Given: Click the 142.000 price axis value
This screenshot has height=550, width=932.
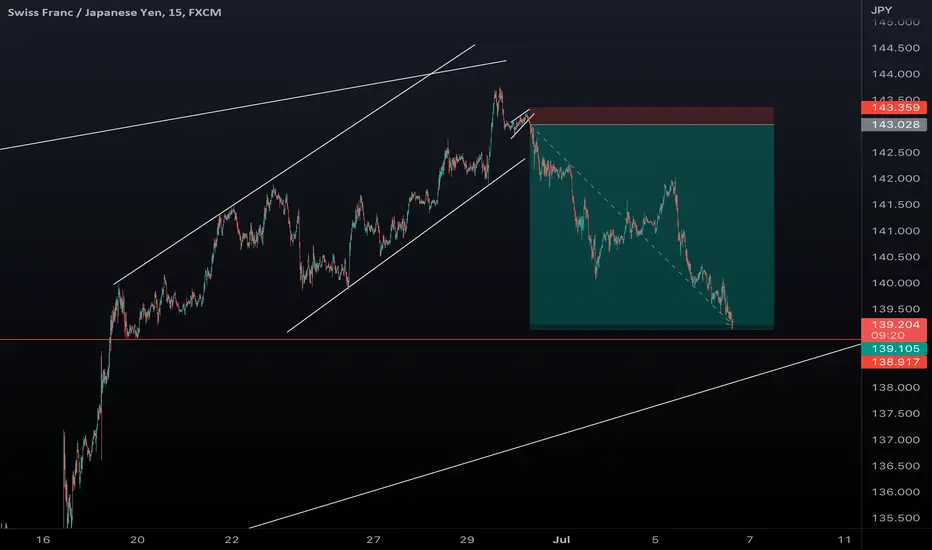Looking at the screenshot, I should pyautogui.click(x=895, y=178).
